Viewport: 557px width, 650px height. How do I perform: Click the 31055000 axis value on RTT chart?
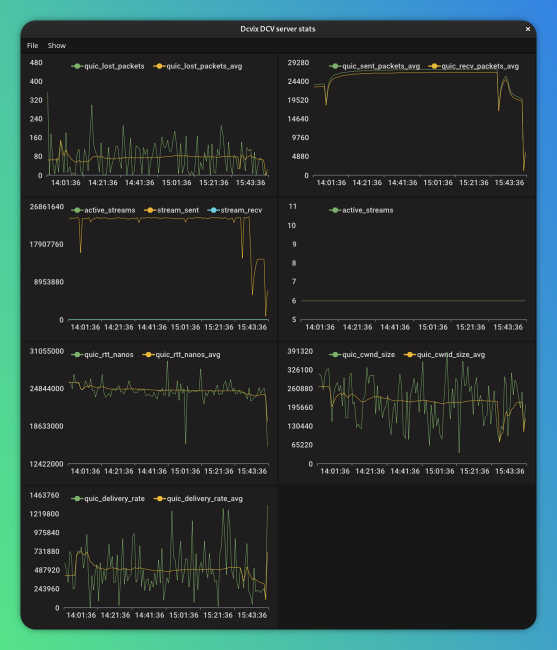[x=46, y=351]
